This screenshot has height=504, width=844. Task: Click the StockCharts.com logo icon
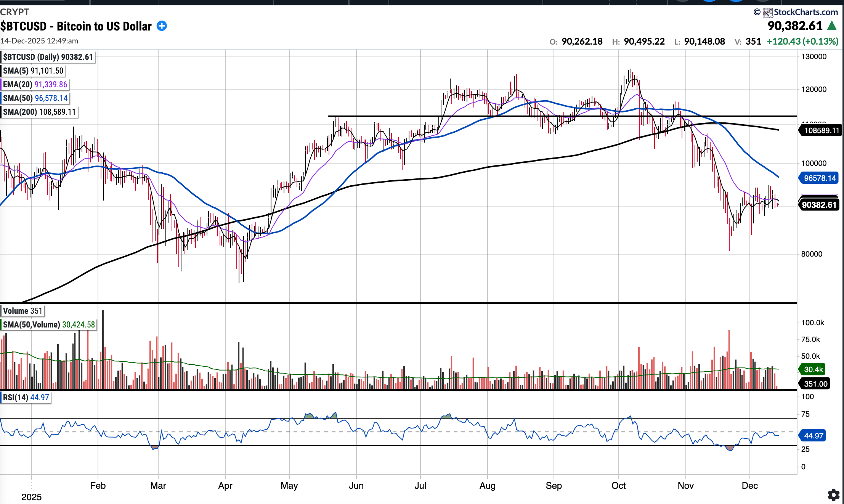[767, 13]
